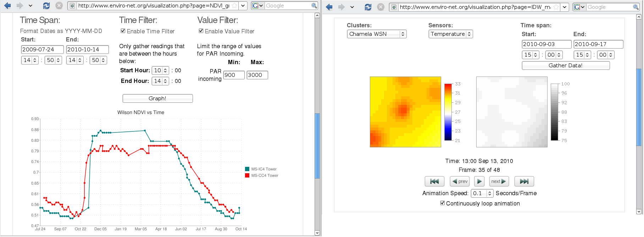Click the Gather Data! button

point(566,66)
